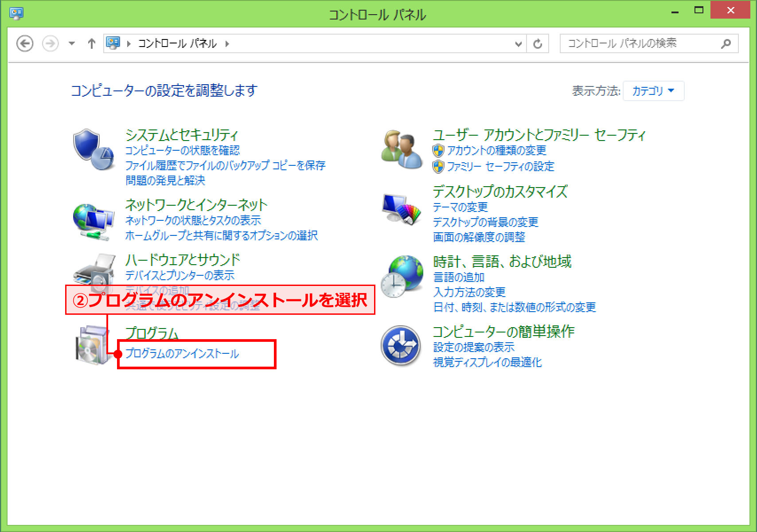Click shield icon beside アカウントの種類の変更
This screenshot has width=757, height=532.
[438, 151]
